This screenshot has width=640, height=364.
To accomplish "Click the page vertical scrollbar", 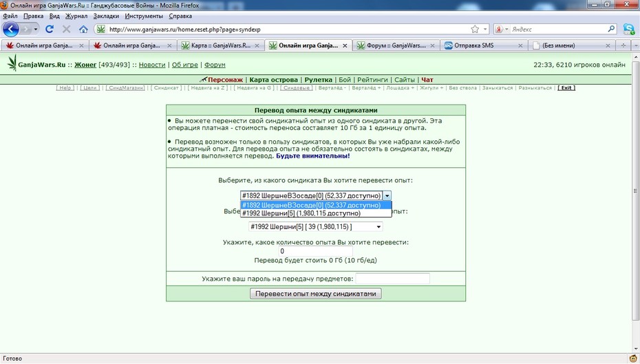I will [636, 204].
